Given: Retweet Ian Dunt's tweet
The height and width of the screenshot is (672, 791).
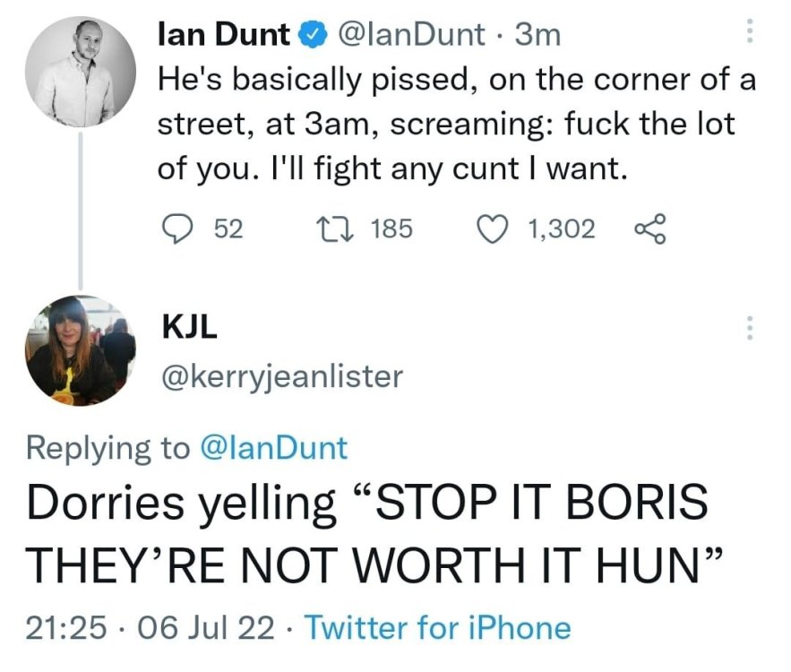Looking at the screenshot, I should (x=342, y=229).
